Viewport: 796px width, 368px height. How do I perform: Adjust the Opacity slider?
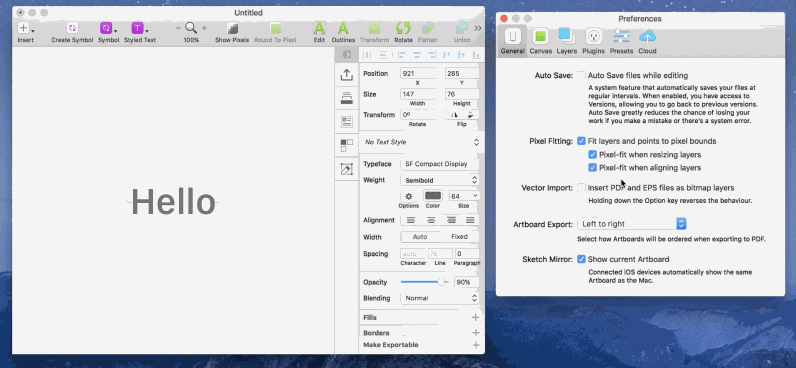[425, 282]
